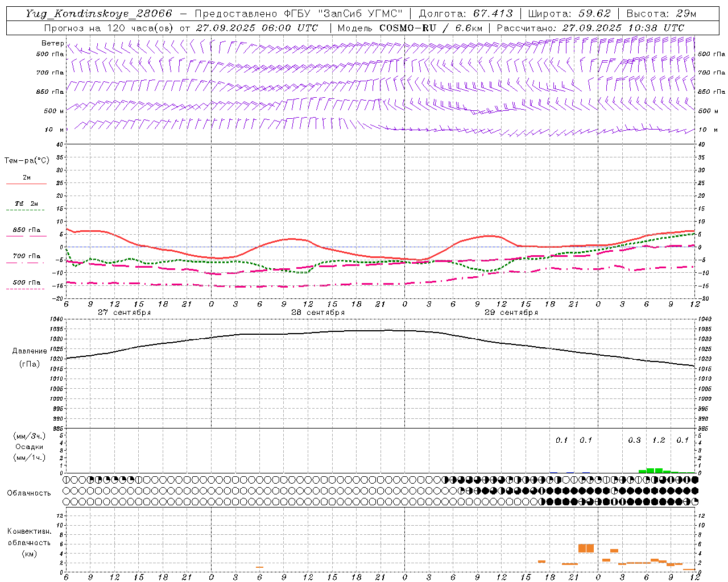Click the Конвективн. panel label
The width and height of the screenshot is (728, 582).
[x=30, y=531]
